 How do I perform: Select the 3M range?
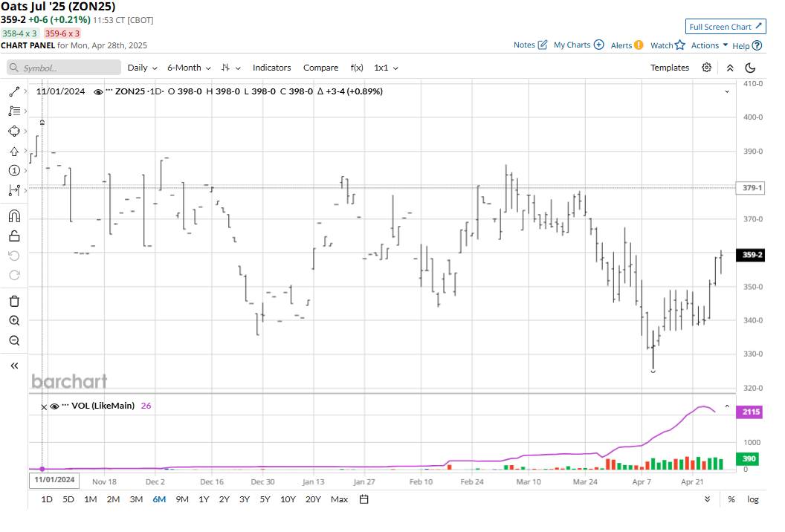[x=136, y=499]
